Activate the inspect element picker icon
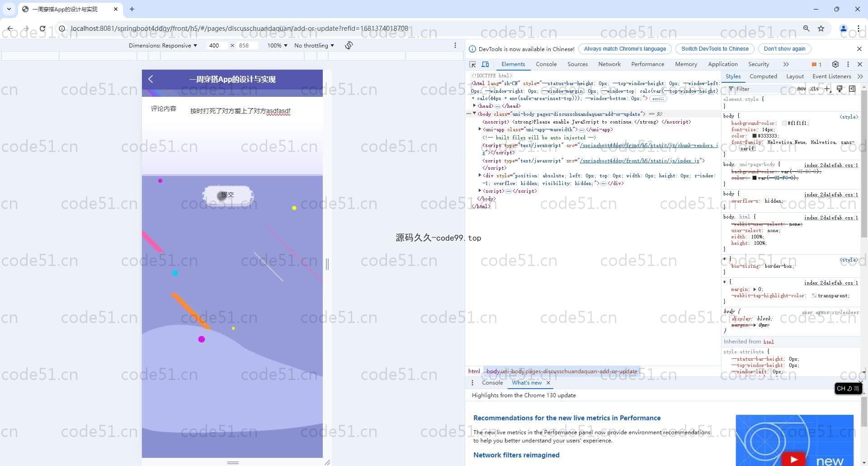Image resolution: width=868 pixels, height=466 pixels. pos(472,64)
